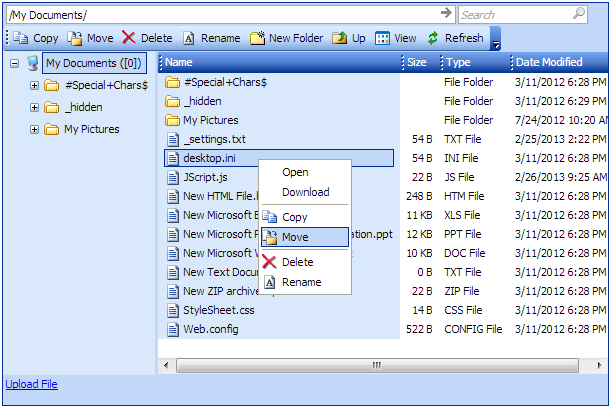Viewport: 611px width, 408px height.
Task: Collapse the My Documents root node
Action: [14, 63]
